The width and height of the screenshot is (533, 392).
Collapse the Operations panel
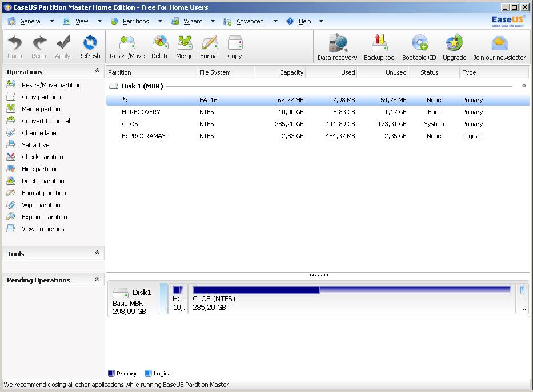pyautogui.click(x=97, y=71)
